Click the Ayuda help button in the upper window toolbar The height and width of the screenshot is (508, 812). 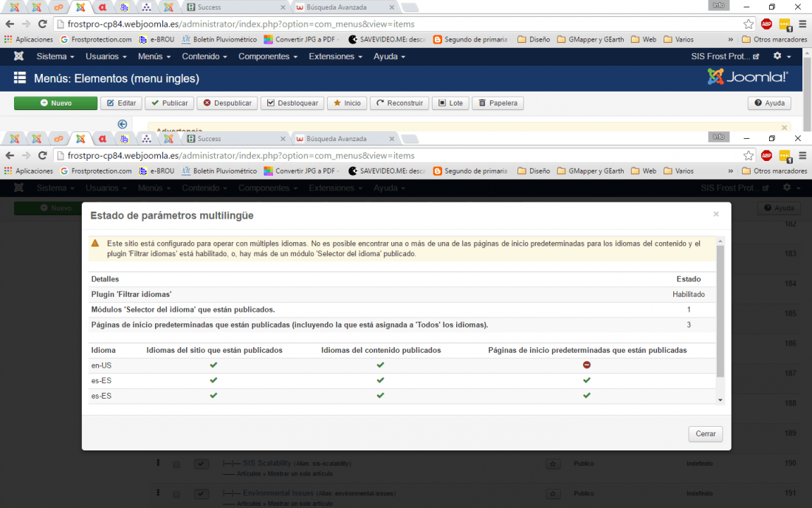[769, 103]
